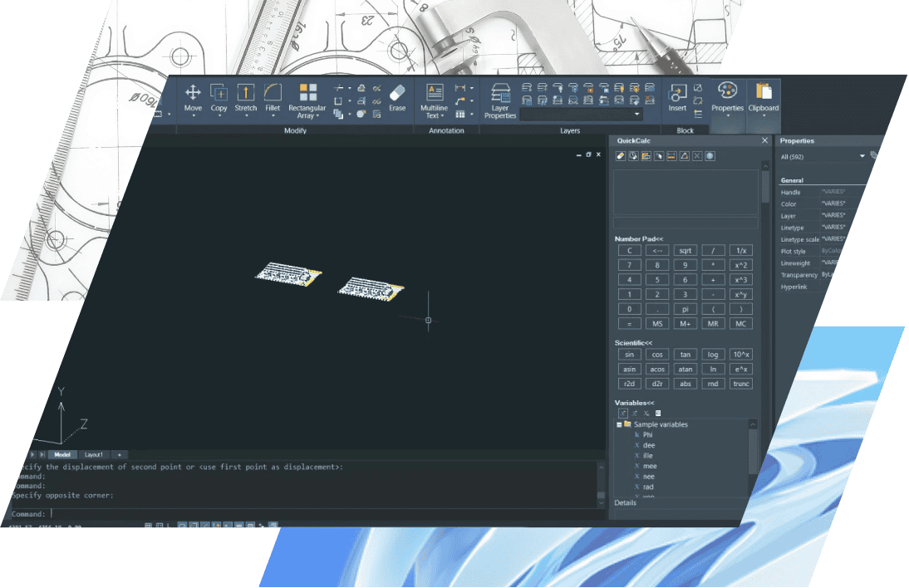
Task: Collapse the Scientific section
Action: 633,343
